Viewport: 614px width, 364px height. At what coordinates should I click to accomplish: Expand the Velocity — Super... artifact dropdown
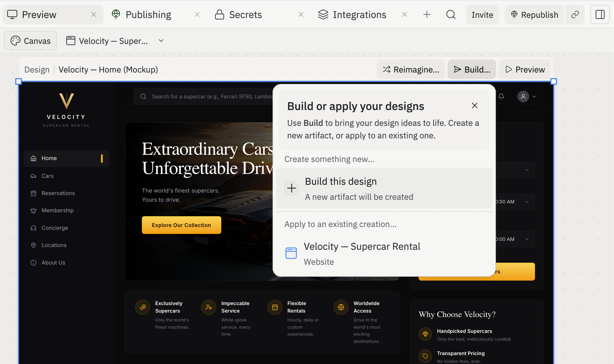click(161, 41)
